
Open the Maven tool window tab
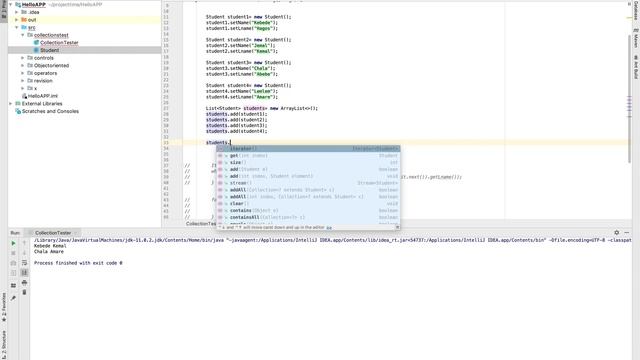(636, 38)
